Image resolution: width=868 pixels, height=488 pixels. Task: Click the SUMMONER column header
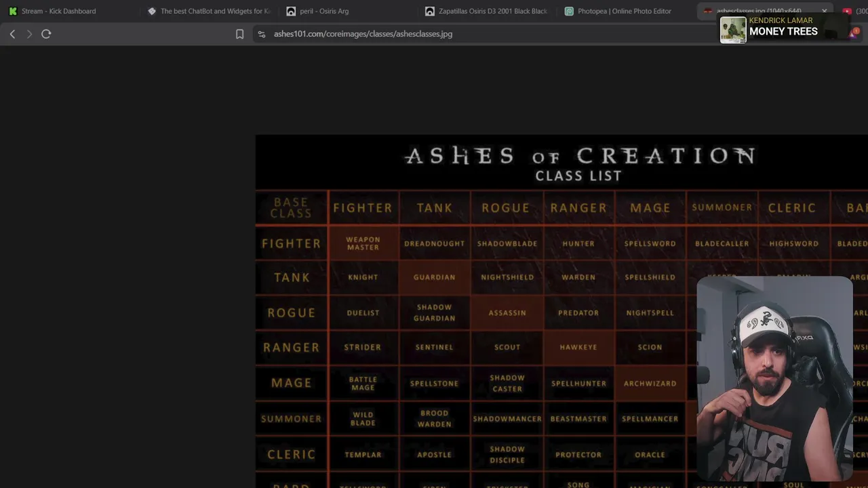(x=722, y=207)
